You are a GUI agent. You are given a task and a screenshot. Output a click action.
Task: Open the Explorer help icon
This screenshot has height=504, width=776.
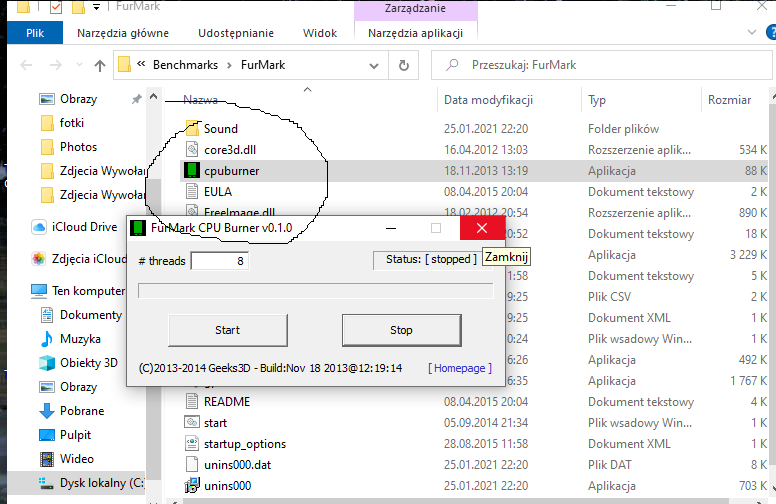[771, 33]
